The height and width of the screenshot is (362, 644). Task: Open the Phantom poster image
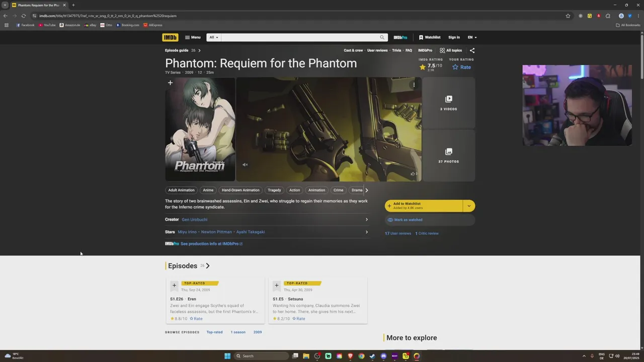200,129
